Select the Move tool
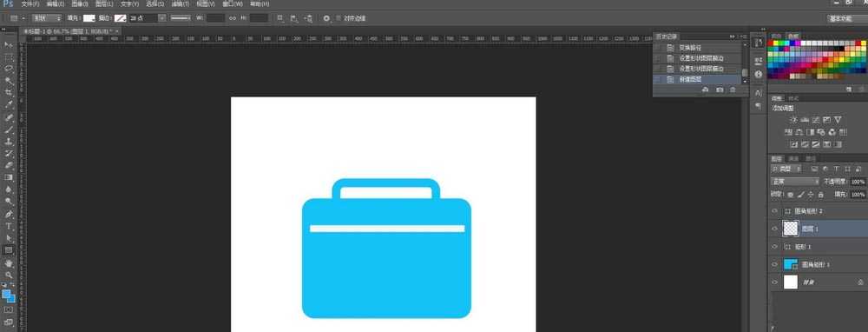The image size is (868, 332). [9, 44]
